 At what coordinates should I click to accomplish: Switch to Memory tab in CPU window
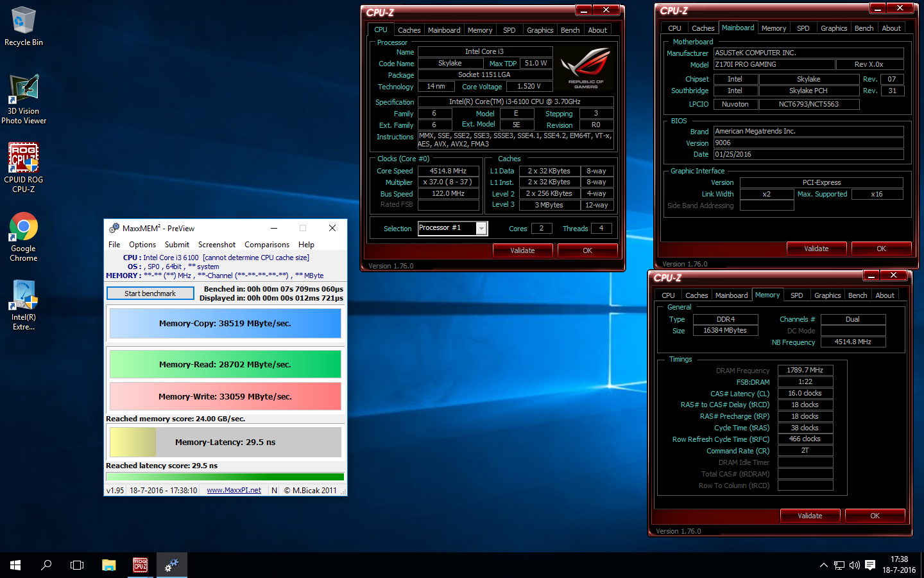click(x=480, y=30)
